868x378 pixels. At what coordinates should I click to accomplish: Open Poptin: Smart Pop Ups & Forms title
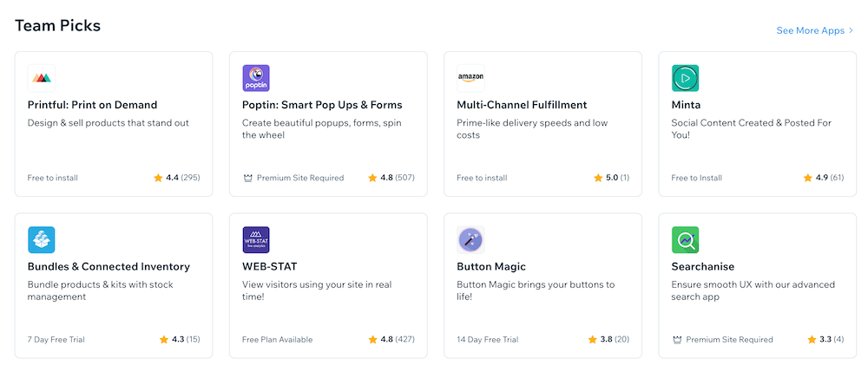tap(322, 105)
